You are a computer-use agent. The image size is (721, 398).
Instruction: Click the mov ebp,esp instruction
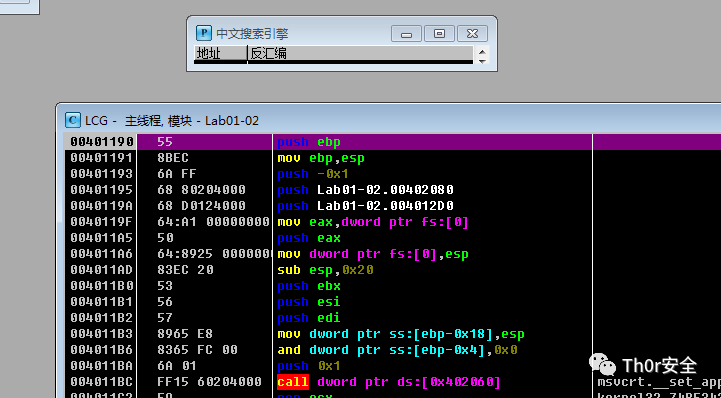click(321, 158)
